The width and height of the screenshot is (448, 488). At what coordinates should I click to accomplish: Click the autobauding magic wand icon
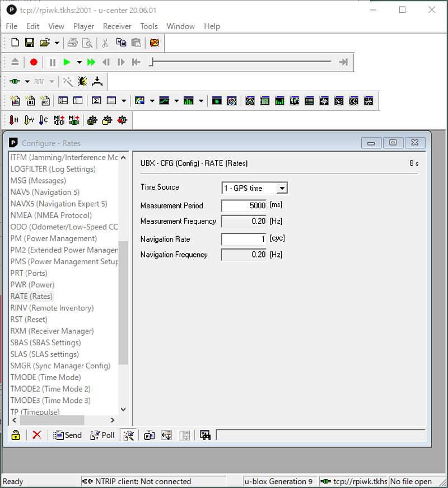click(68, 82)
